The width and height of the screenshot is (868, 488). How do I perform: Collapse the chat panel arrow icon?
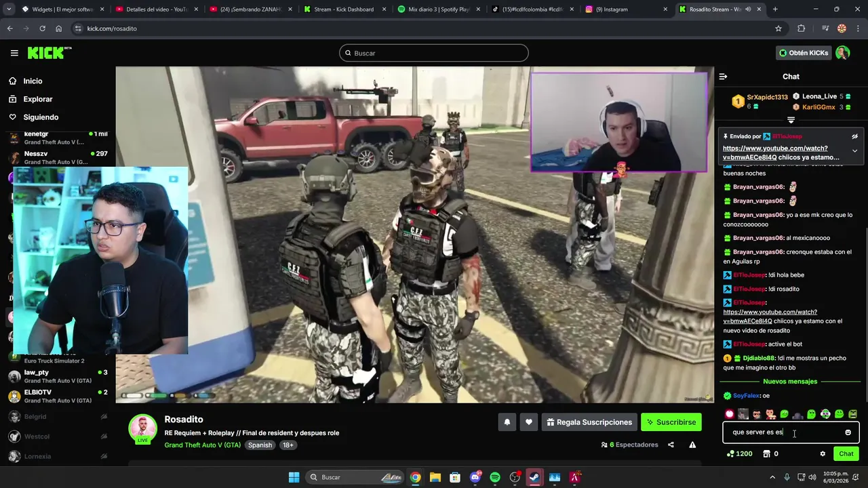pos(723,77)
